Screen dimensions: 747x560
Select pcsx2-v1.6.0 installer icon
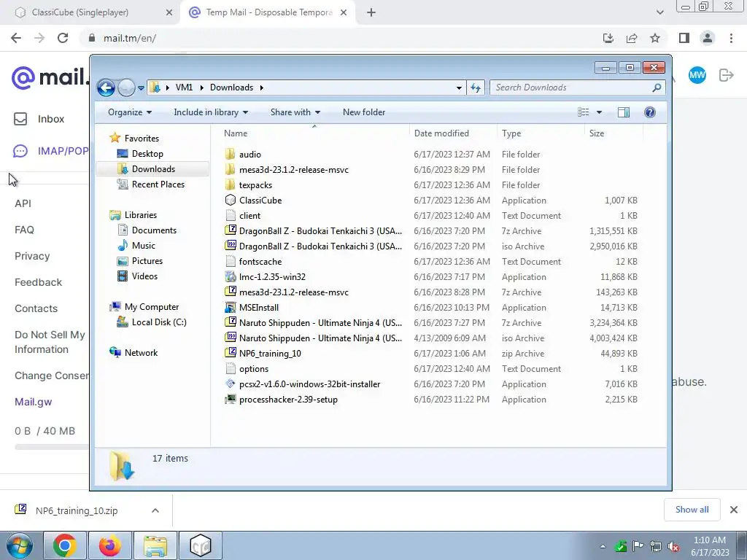coord(230,384)
